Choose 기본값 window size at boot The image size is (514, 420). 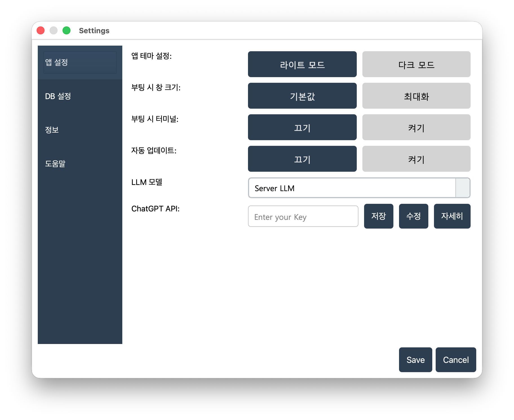point(302,96)
